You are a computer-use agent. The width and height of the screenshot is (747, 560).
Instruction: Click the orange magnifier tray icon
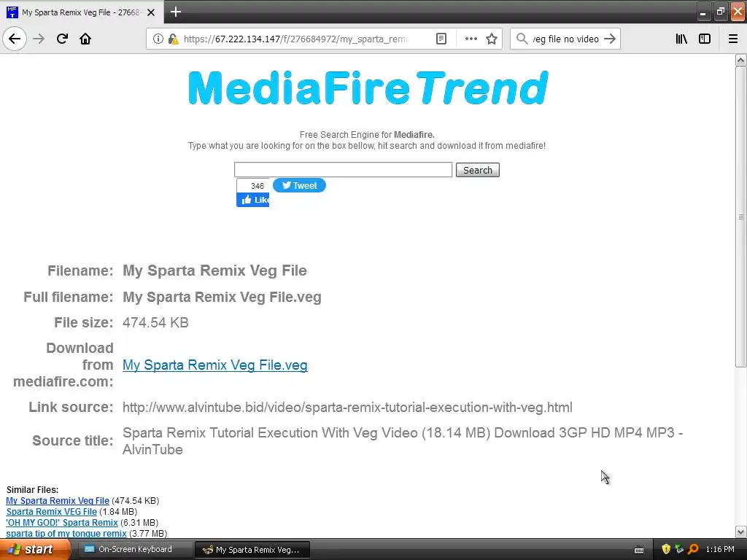(x=693, y=549)
